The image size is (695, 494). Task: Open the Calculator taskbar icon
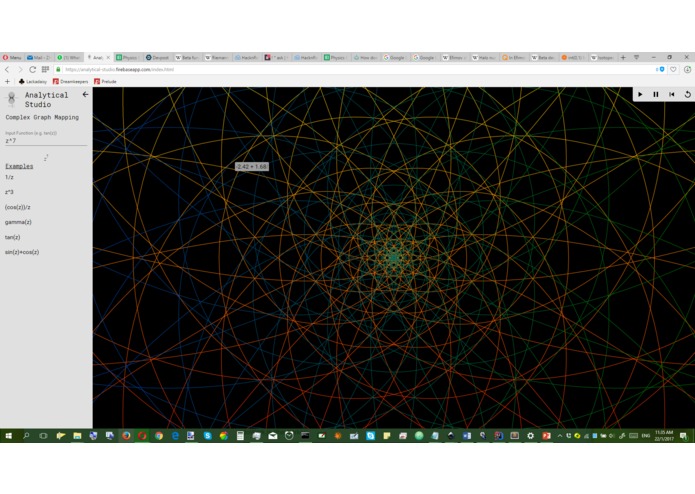[x=240, y=436]
